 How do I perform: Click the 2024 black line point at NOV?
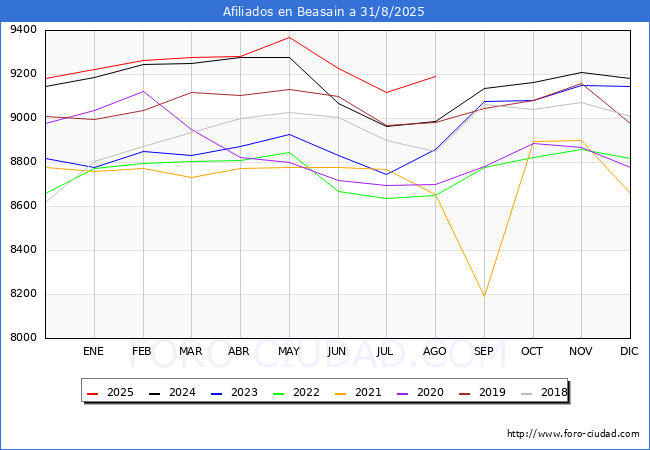[582, 73]
